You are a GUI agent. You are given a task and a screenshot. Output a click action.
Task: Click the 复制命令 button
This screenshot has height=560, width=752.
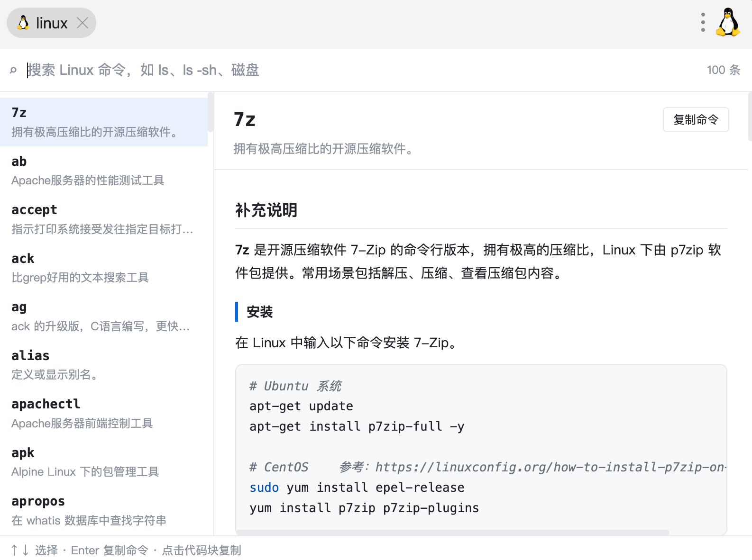[x=696, y=120]
